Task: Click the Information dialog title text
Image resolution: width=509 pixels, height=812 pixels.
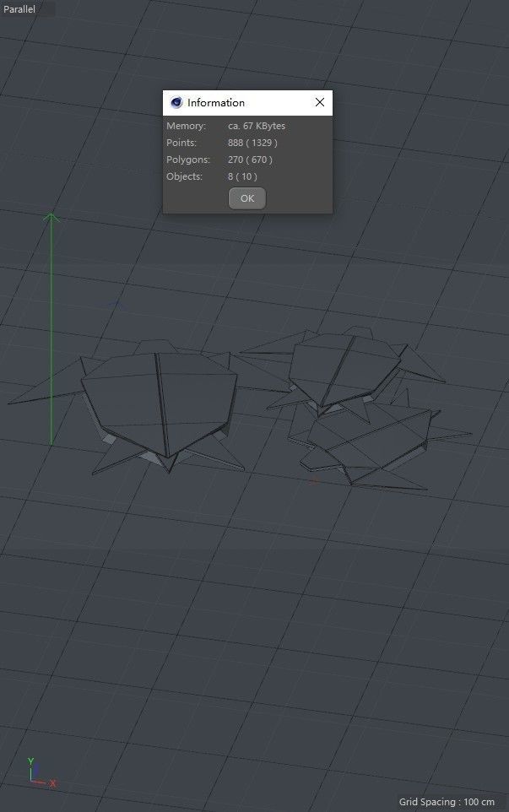Action: tap(216, 102)
